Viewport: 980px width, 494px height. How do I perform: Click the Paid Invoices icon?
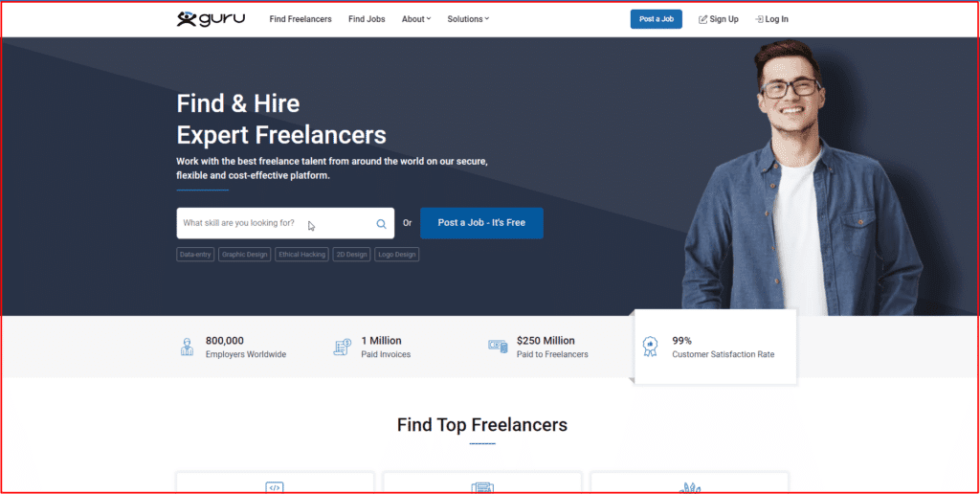[x=342, y=347]
